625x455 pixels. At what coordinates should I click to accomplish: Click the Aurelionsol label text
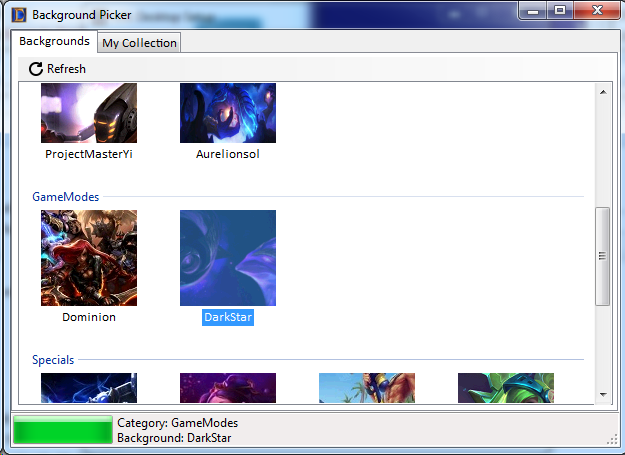(x=228, y=154)
